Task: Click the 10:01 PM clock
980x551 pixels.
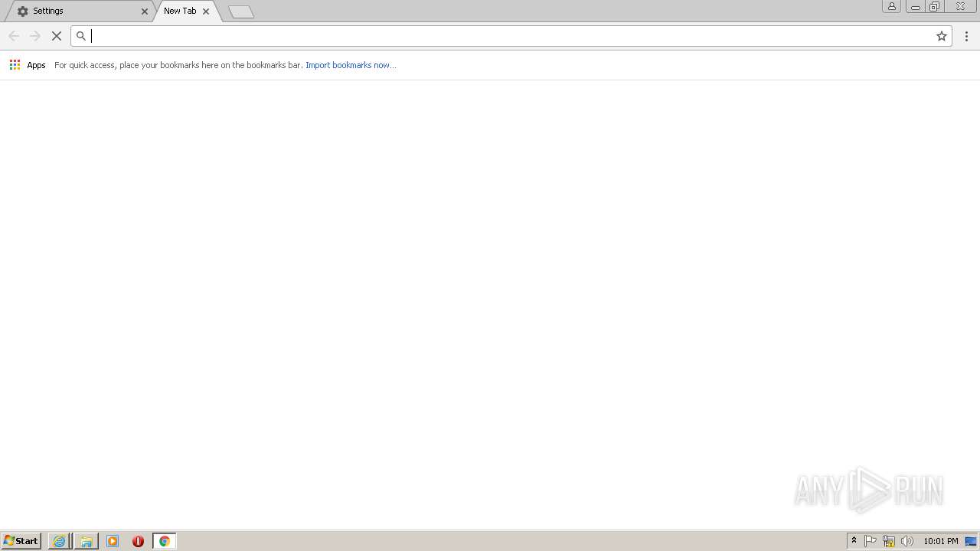Action: (x=941, y=541)
